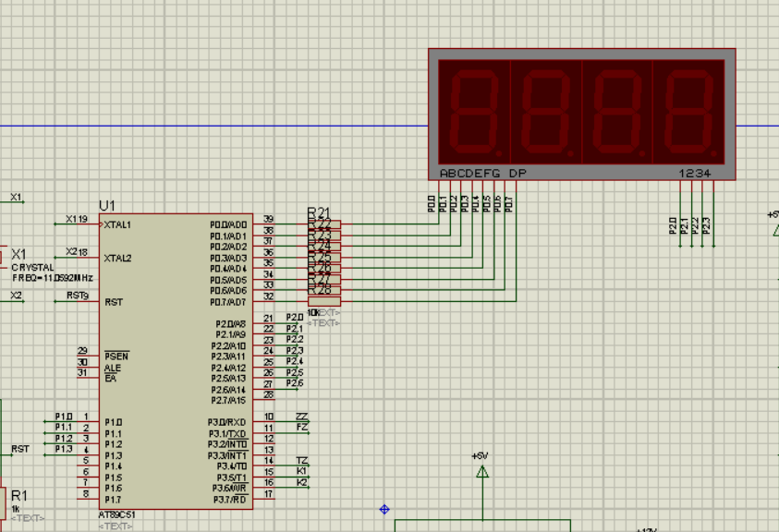
Task: Click the PSEN pin label
Action: (116, 357)
